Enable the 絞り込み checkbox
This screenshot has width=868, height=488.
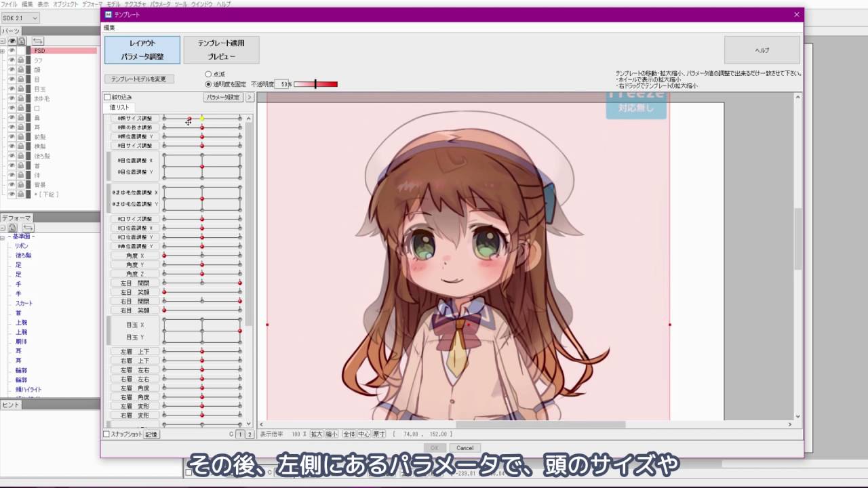[107, 98]
